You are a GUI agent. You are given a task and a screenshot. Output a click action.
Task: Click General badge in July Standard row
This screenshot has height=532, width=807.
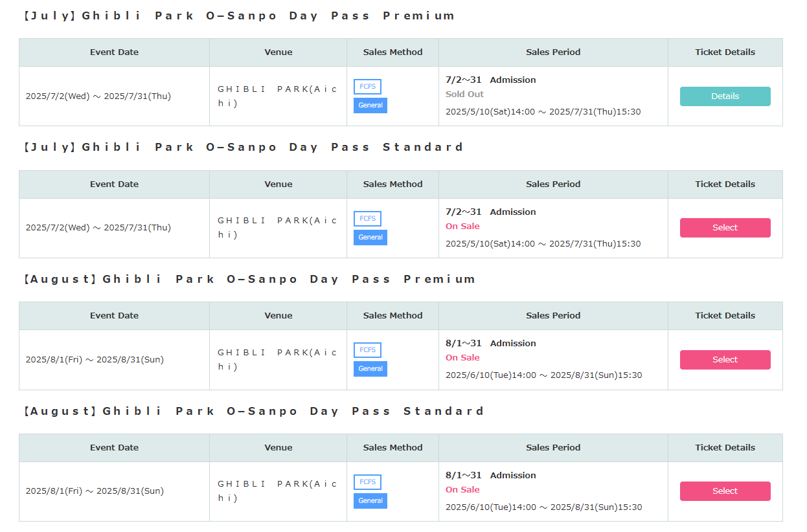(x=370, y=238)
